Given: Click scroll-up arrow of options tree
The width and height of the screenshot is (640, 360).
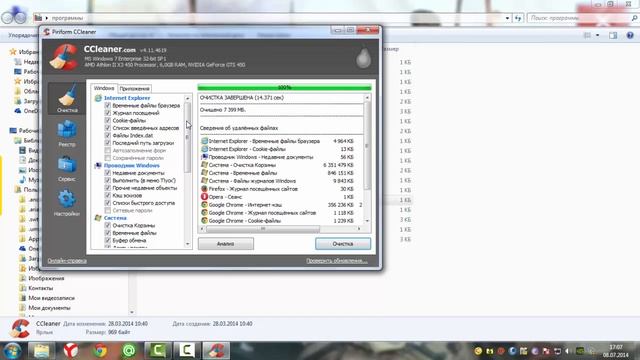Looking at the screenshot, I should tap(188, 98).
